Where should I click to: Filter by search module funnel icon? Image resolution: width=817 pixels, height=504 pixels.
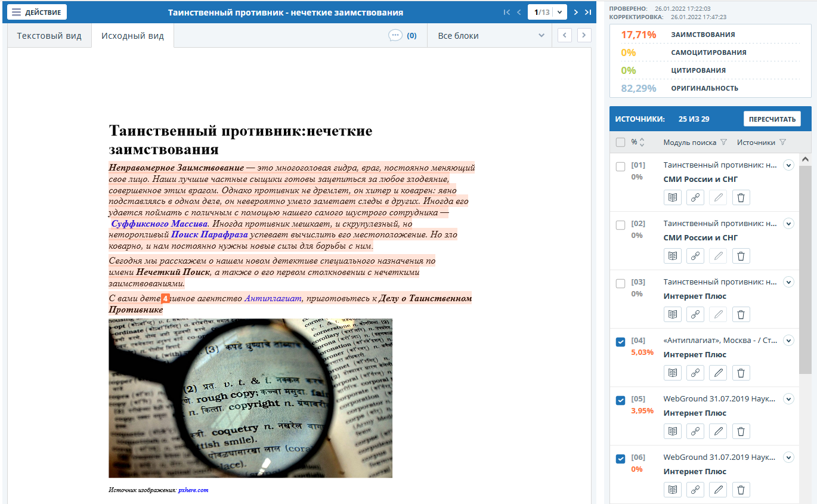click(x=723, y=143)
